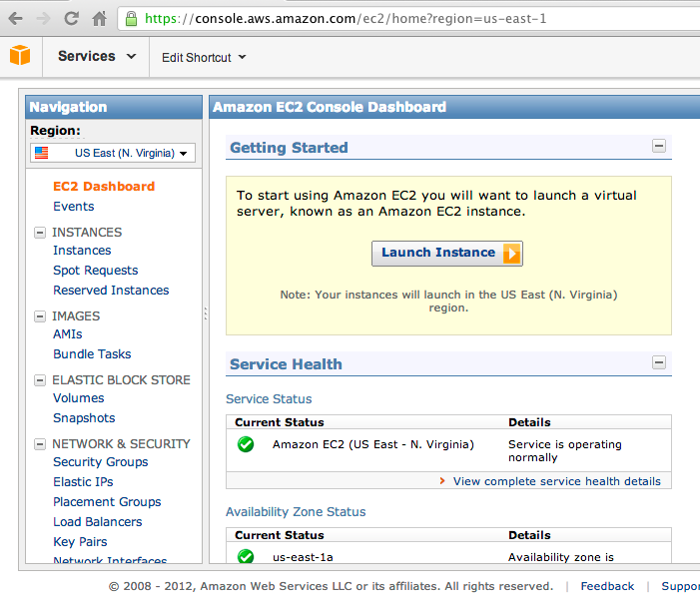
Task: Click the navigation panel splitter handle
Action: point(206,313)
